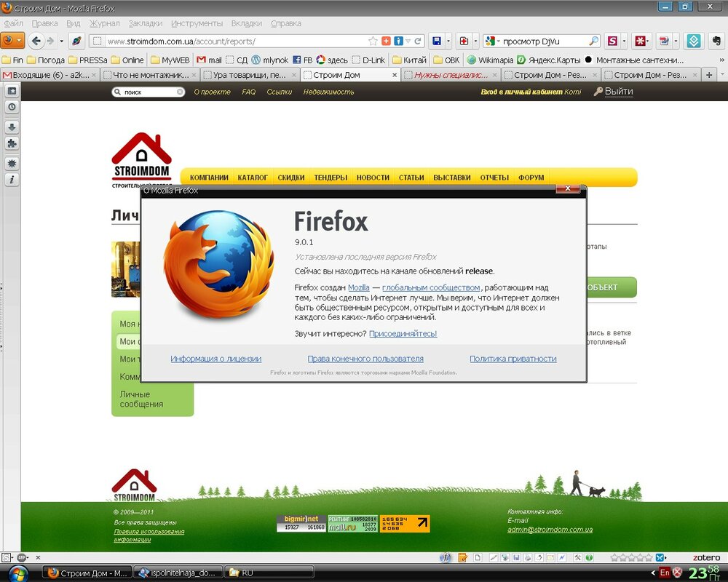The width and height of the screenshot is (728, 582).
Task: Switch to the 'Входящие (6)' Gmail tab
Action: coord(50,75)
